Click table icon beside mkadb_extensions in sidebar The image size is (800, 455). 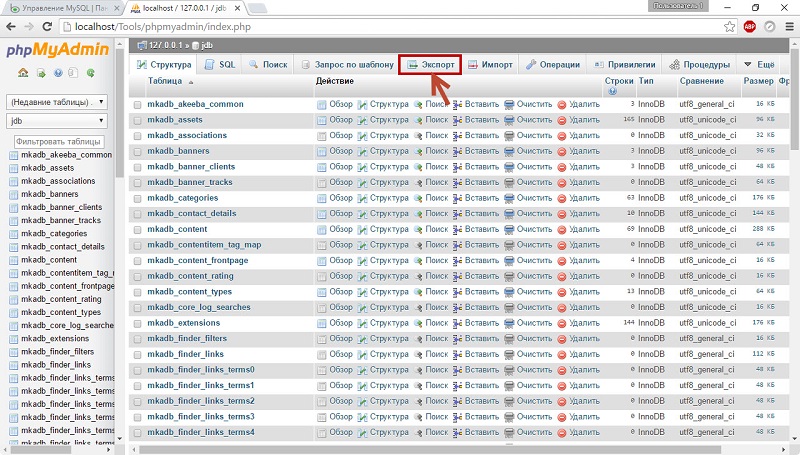(13, 339)
